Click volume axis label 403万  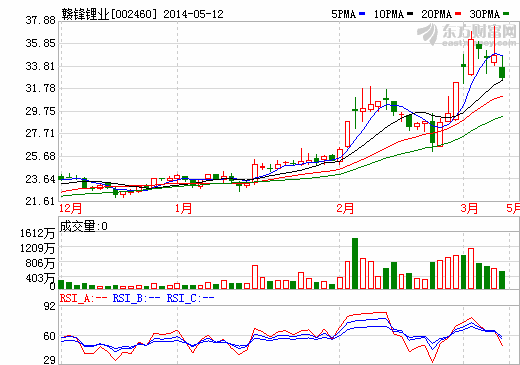(40, 278)
